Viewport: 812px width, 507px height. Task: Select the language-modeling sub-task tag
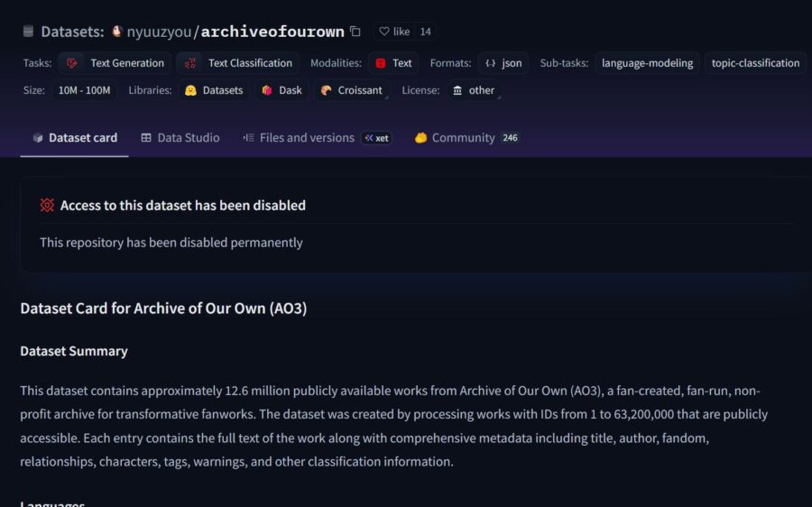(647, 63)
